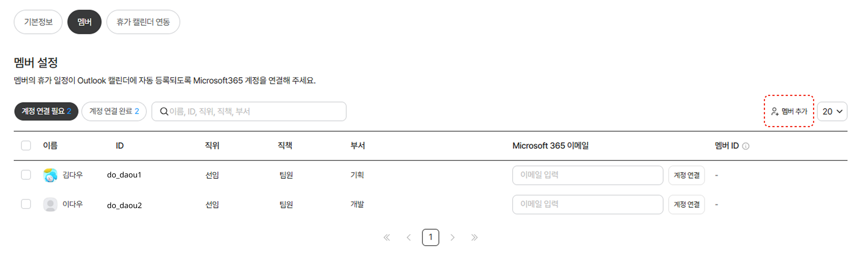Open the 20 rows-per-page dropdown
868x263 pixels.
[832, 112]
